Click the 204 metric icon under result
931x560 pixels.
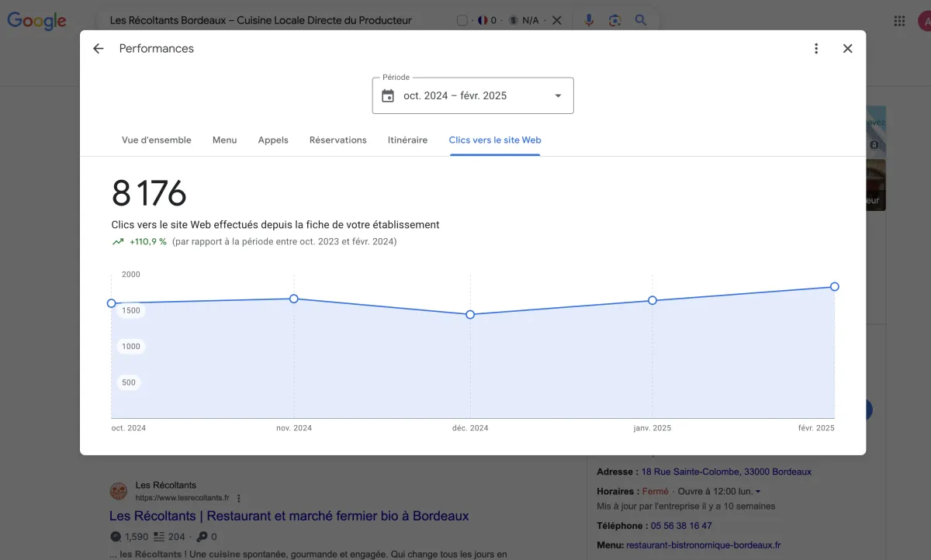(x=159, y=537)
